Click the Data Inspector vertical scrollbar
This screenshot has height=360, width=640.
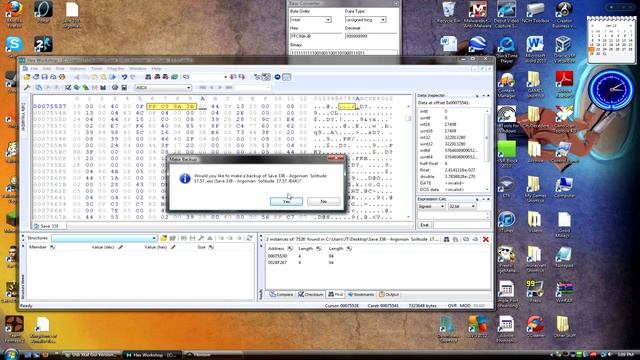pos(487,150)
